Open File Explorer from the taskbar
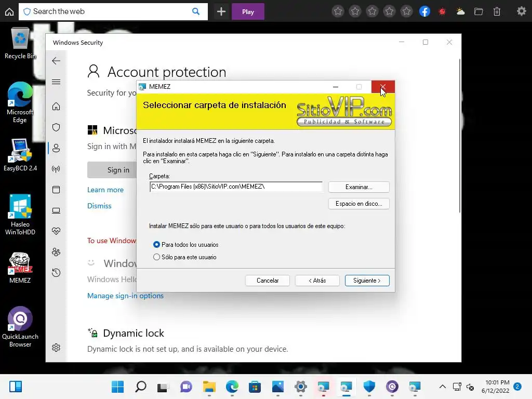The height and width of the screenshot is (399, 532). (209, 387)
